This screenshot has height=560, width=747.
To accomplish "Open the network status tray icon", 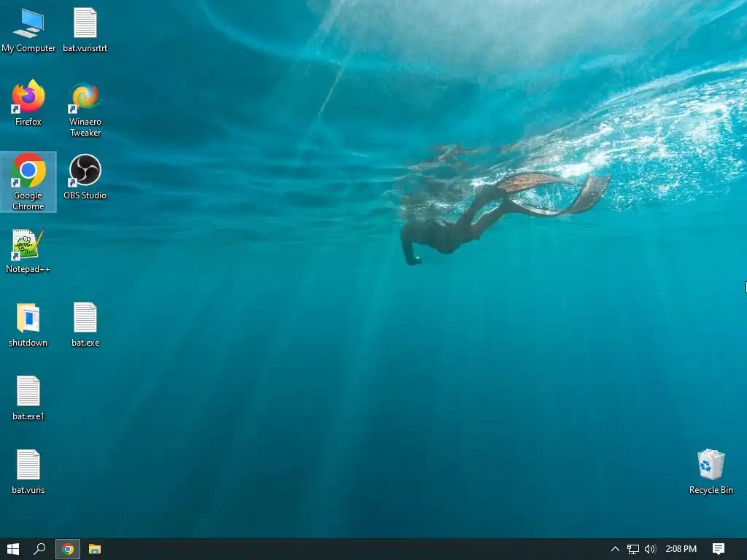I will click(632, 549).
